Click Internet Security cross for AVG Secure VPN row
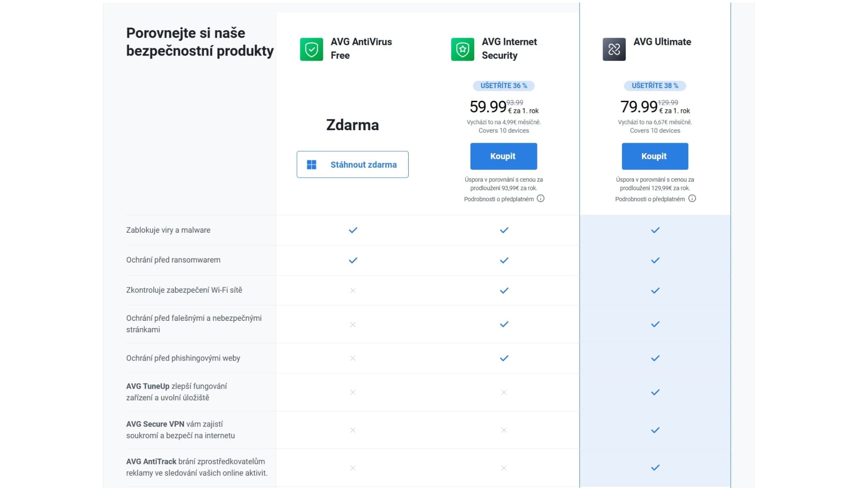The width and height of the screenshot is (868, 488). pyautogui.click(x=504, y=430)
